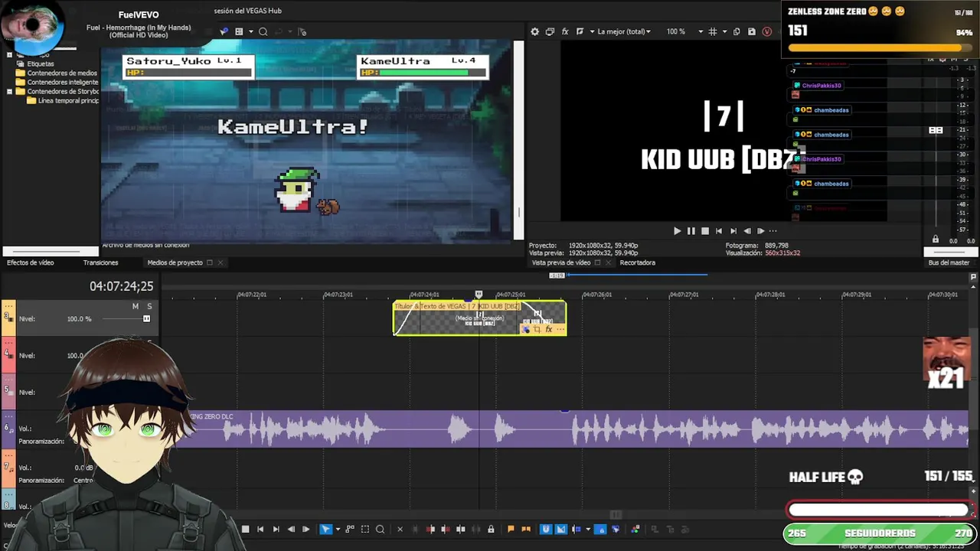Save preview snapshot to file
980x551 pixels.
click(752, 31)
